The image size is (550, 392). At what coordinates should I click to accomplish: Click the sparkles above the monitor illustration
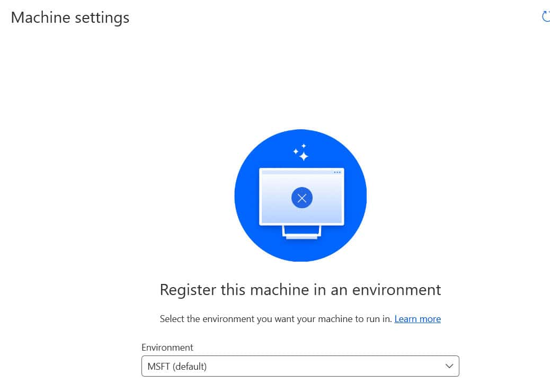[x=302, y=151]
